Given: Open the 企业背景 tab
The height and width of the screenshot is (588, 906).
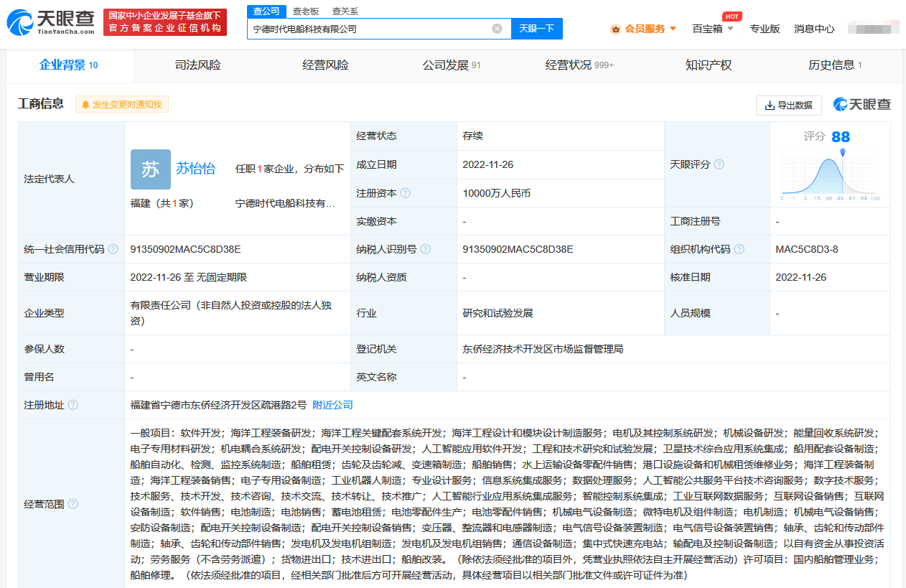Looking at the screenshot, I should pos(69,65).
